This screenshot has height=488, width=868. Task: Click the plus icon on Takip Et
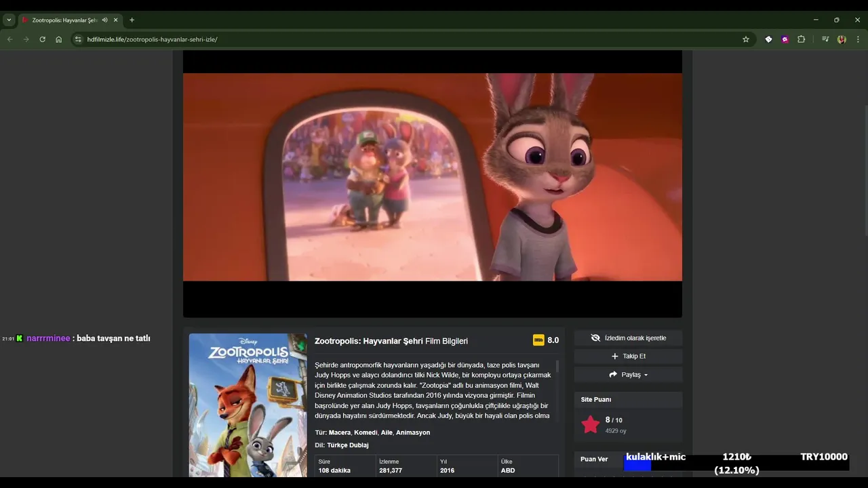coord(615,356)
